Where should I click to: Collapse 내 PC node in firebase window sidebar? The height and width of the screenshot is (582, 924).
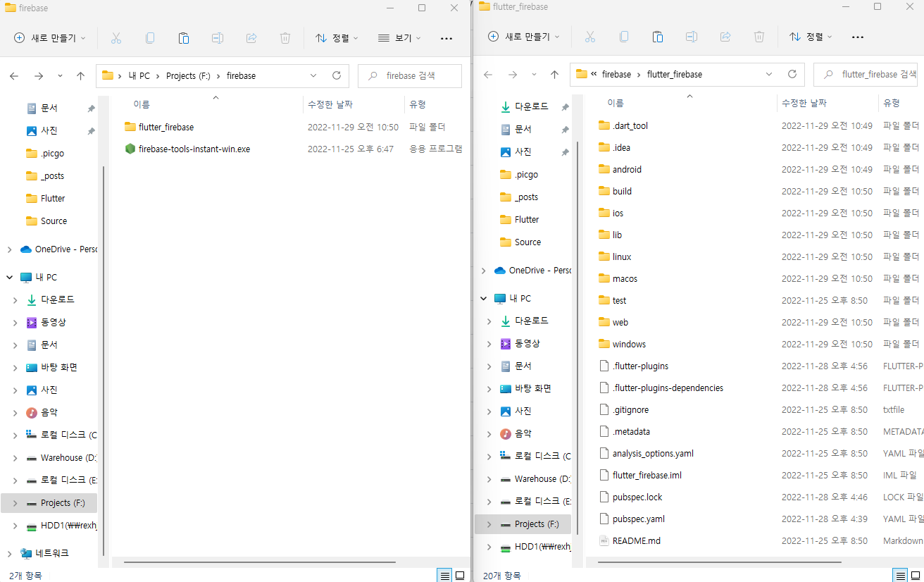9,278
